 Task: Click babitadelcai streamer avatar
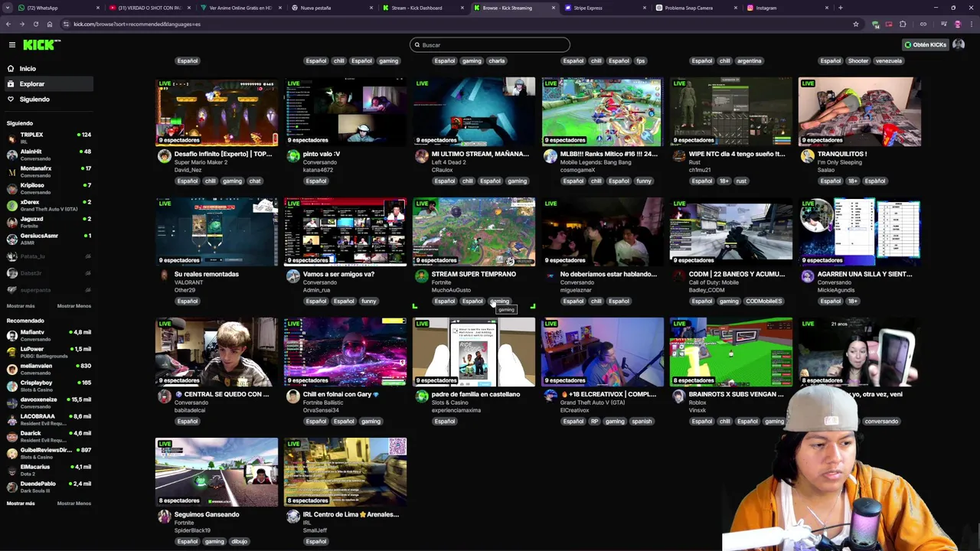[165, 396]
